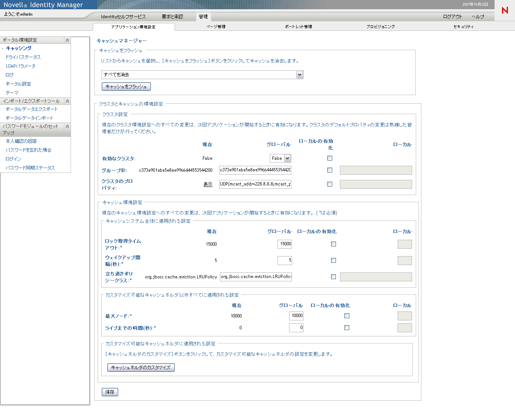The width and height of the screenshot is (515, 420).
Task: Switch to セキュリティ sub-tab
Action: coord(463,27)
